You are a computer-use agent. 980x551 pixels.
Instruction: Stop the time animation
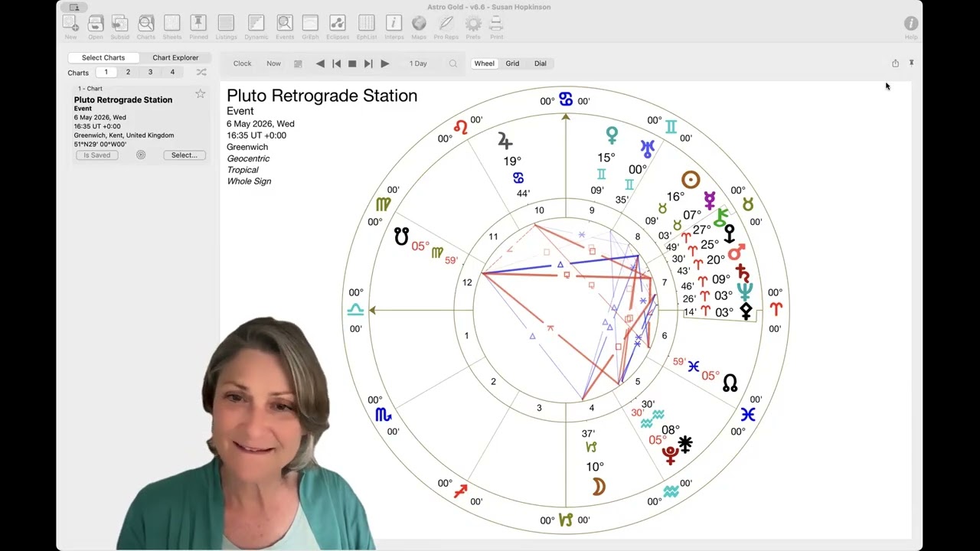(x=352, y=64)
